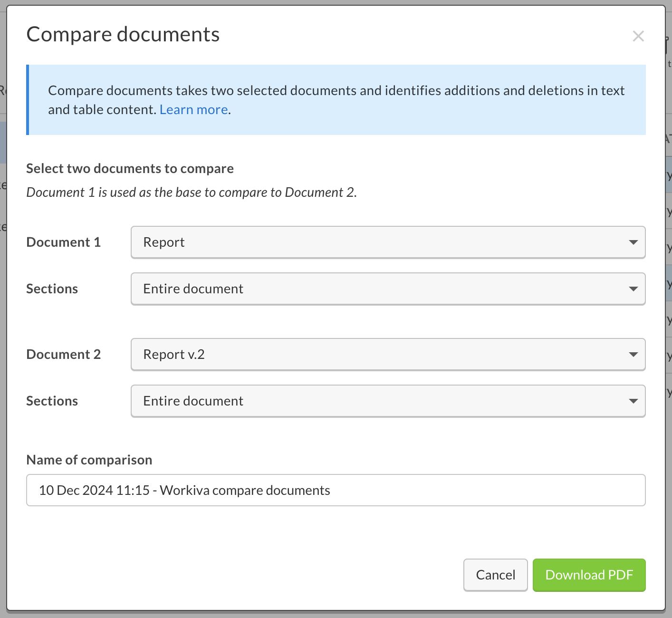Image resolution: width=672 pixels, height=618 pixels.
Task: Dismiss the dialog with the X icon
Action: (638, 36)
